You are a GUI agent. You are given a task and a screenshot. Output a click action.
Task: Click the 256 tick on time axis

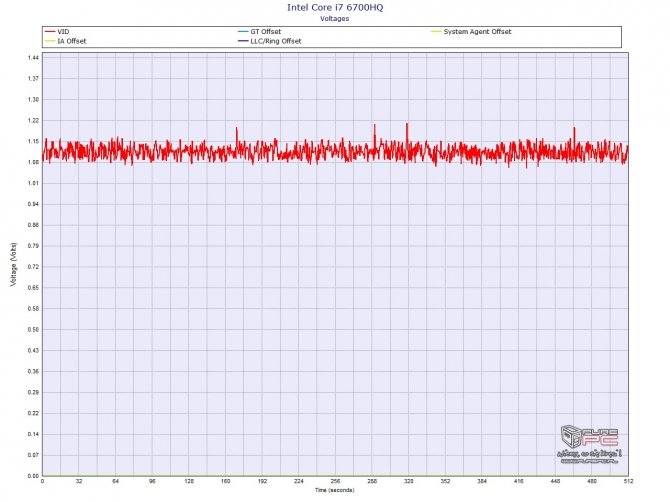click(x=335, y=481)
